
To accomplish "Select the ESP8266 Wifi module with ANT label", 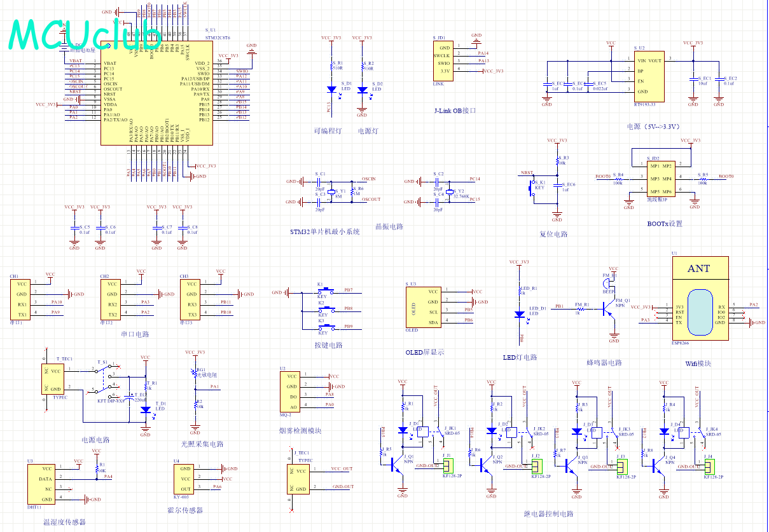I will 702,300.
